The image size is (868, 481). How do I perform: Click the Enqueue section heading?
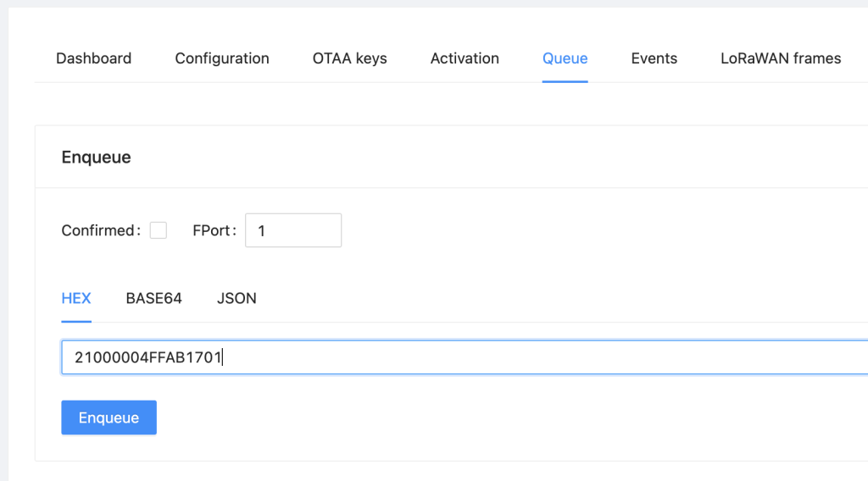[x=97, y=157]
